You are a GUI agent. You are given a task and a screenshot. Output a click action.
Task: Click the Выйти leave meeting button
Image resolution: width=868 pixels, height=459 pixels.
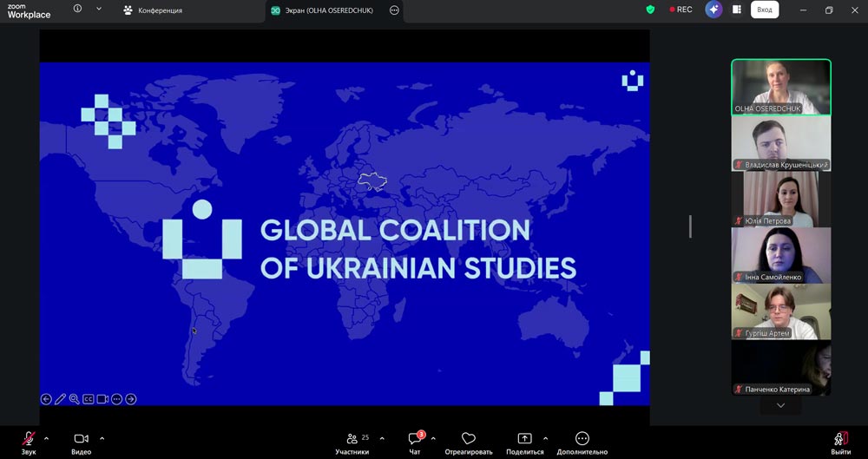coord(840,440)
